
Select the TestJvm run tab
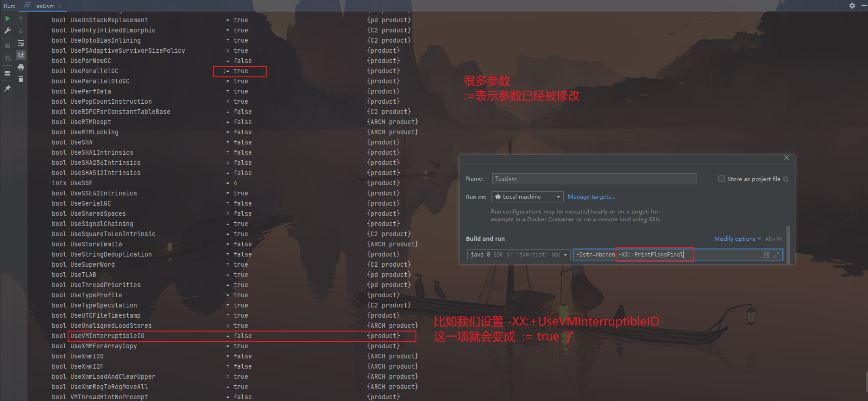pyautogui.click(x=44, y=6)
